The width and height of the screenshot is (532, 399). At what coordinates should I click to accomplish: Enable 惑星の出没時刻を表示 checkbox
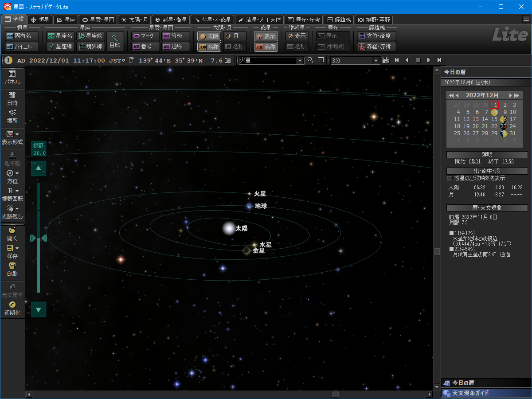[x=450, y=178]
